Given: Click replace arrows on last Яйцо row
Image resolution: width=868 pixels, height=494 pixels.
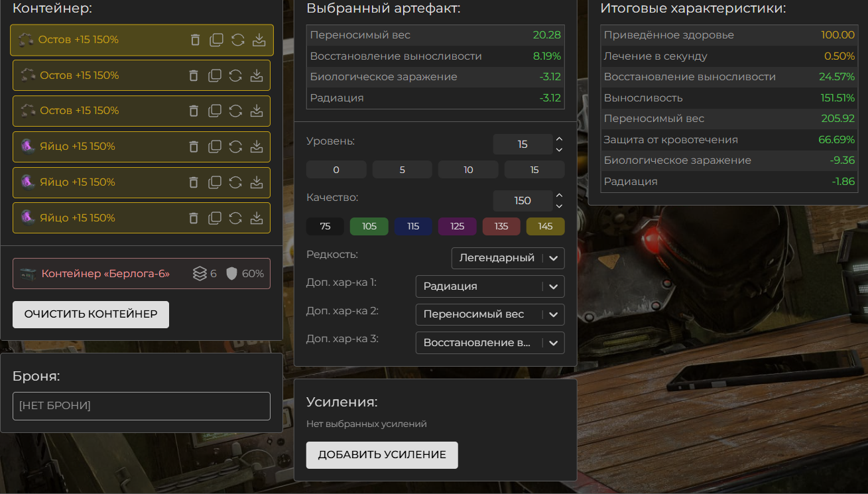Looking at the screenshot, I should (235, 218).
